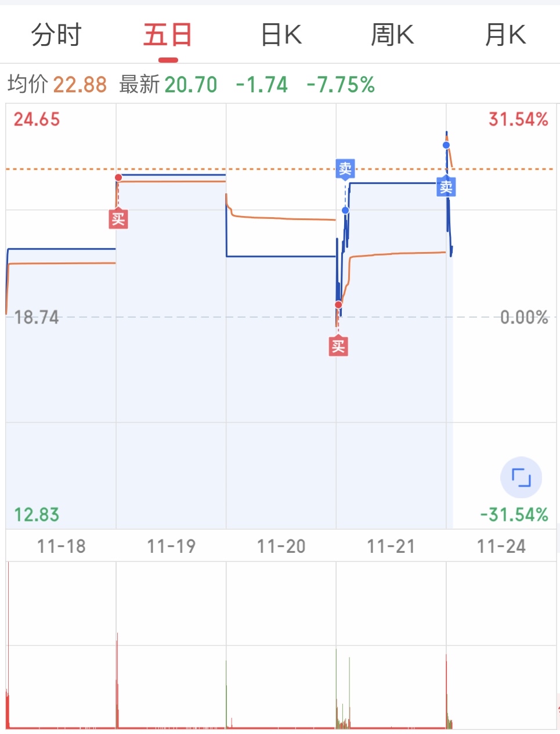Tap the fullscreen expand chart icon
Viewport: 560px width, 734px height.
521,477
